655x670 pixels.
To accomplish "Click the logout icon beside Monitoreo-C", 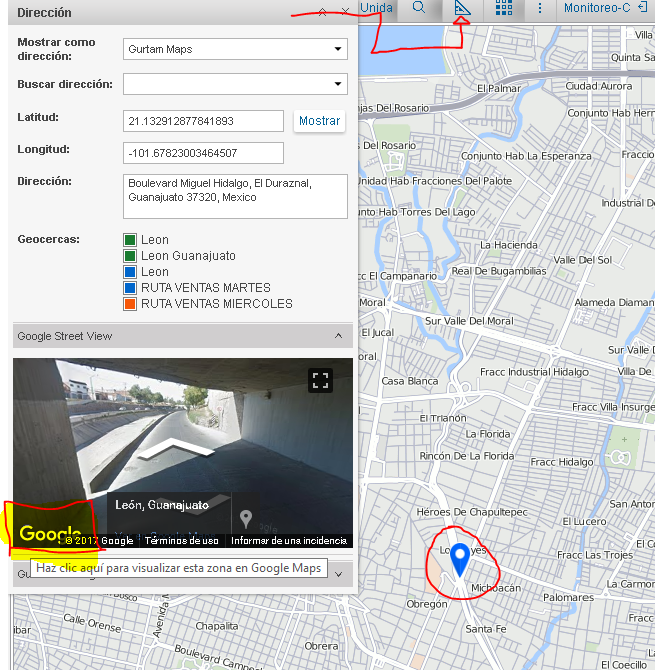I will click(x=641, y=8).
